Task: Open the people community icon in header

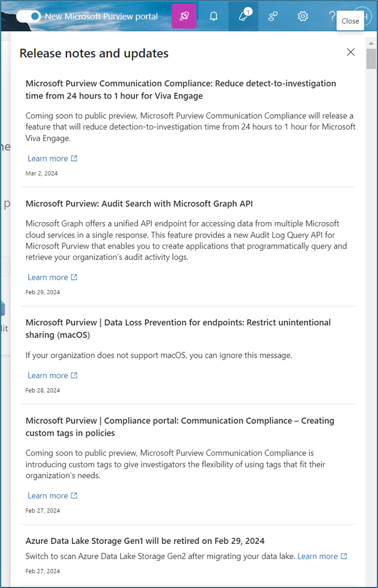Action: tap(273, 16)
